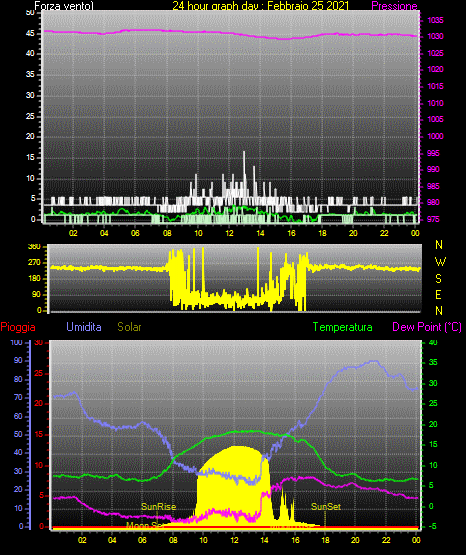466x555 pixels.
Task: Click the Forza vento axis title
Action: click(64, 6)
